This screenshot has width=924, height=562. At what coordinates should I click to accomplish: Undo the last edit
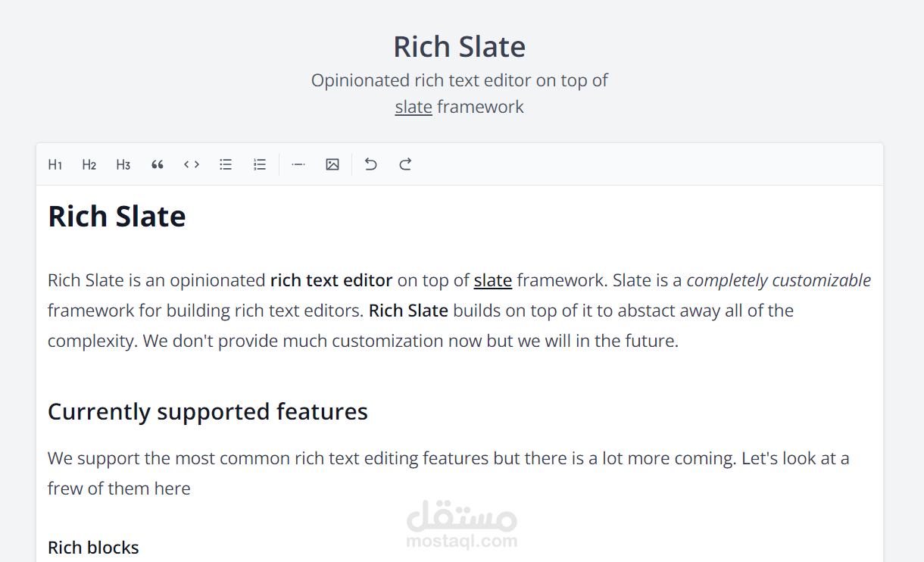pyautogui.click(x=371, y=164)
